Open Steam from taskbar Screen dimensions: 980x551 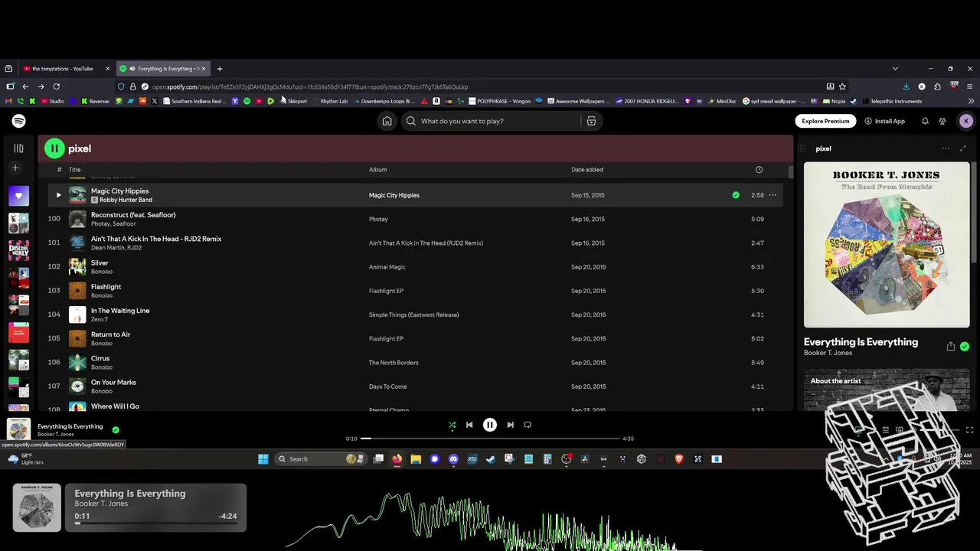491,459
